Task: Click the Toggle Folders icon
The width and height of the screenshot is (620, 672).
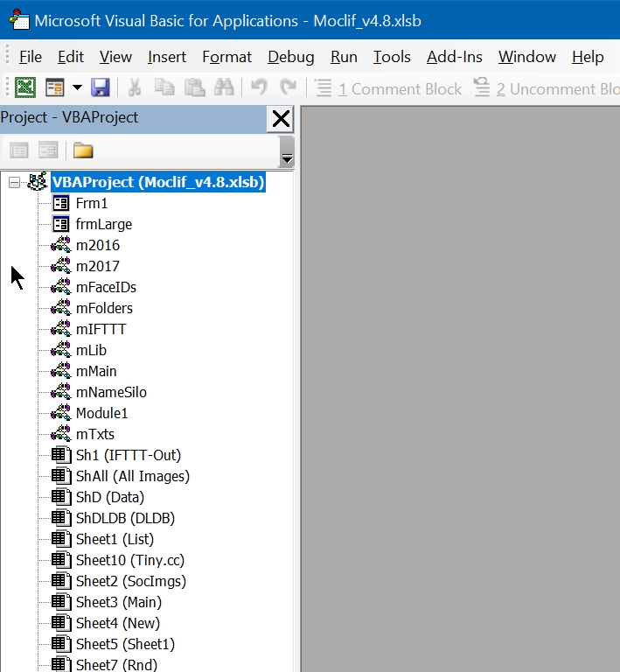Action: [83, 150]
